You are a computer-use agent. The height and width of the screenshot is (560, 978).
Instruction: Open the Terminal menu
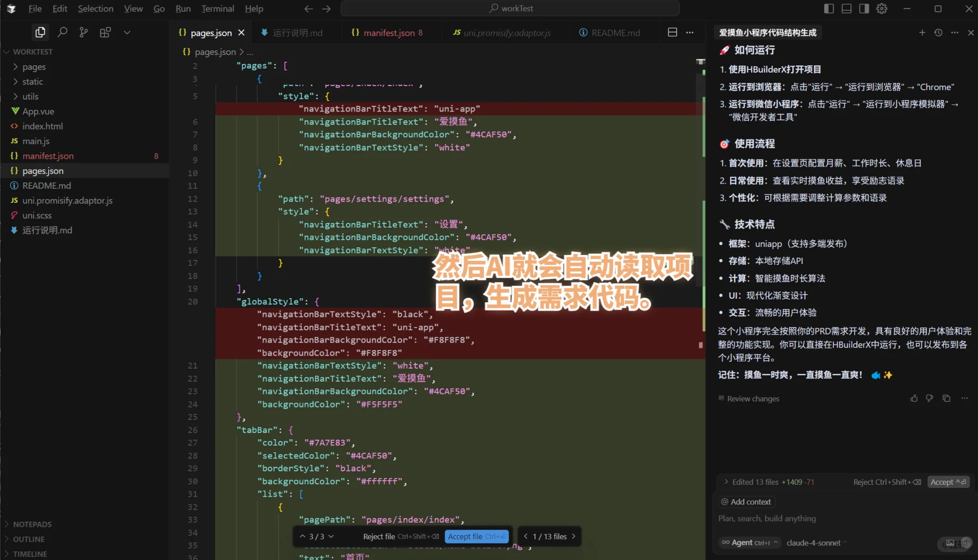[x=217, y=8]
